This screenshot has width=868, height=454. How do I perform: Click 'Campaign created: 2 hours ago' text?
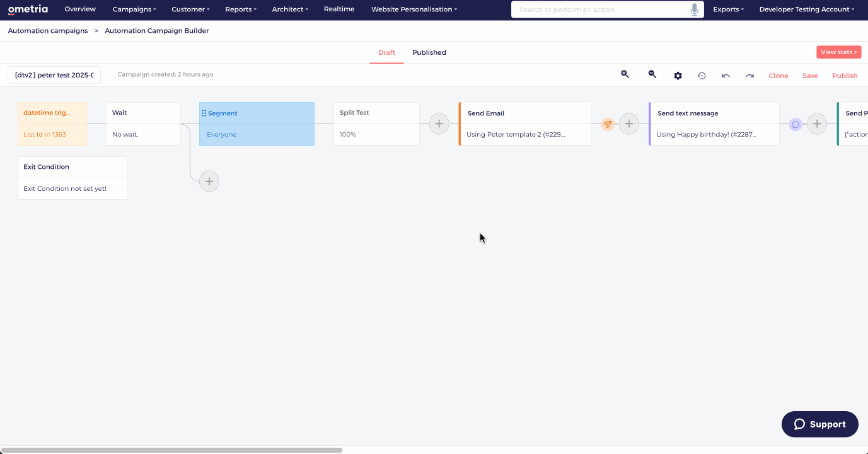click(165, 74)
